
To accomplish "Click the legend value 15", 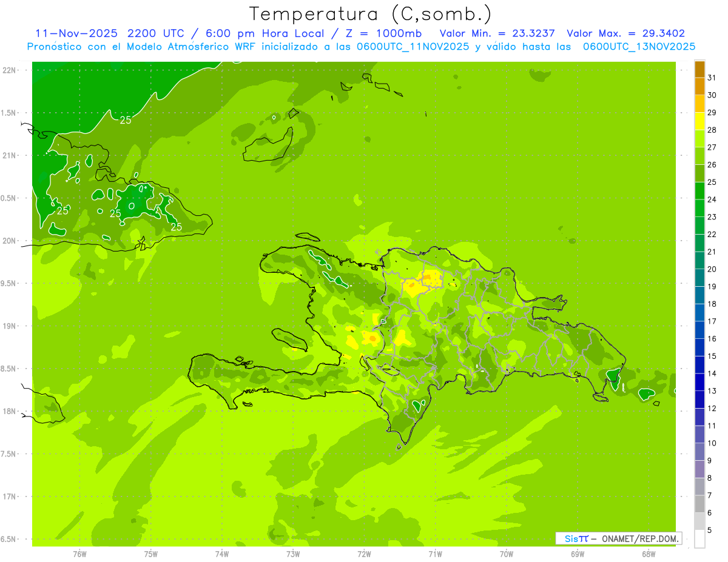I will coord(712,356).
